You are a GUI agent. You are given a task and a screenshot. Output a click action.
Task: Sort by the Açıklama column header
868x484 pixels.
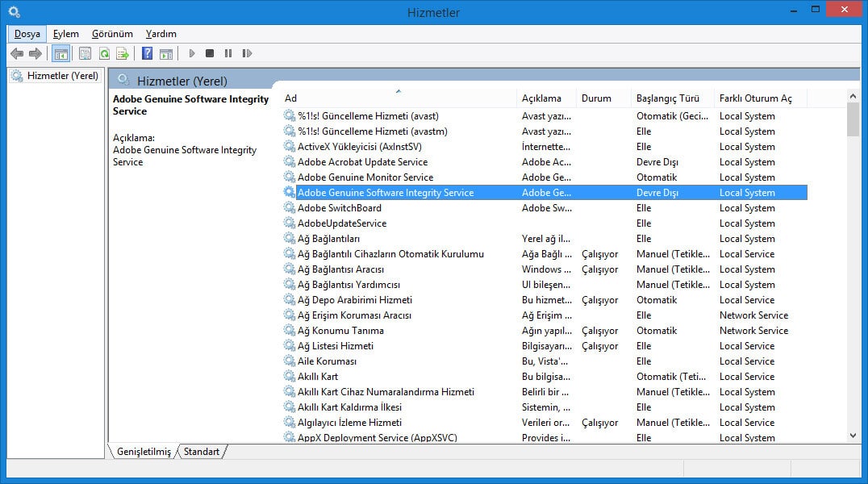click(x=546, y=98)
